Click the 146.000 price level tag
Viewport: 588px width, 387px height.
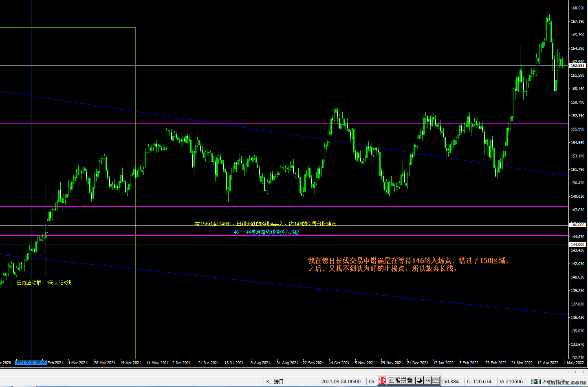577,225
